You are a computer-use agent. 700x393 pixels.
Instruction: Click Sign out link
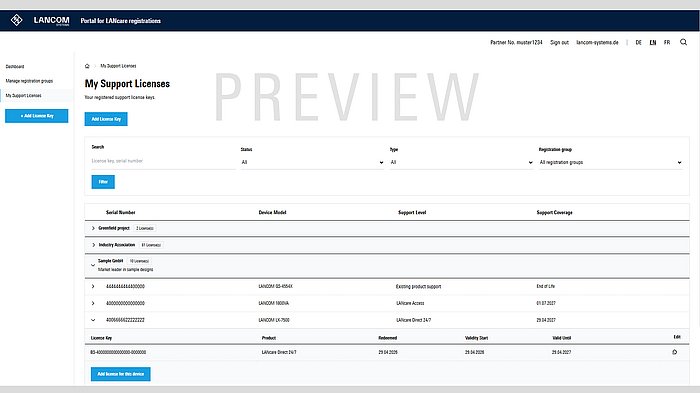(559, 42)
